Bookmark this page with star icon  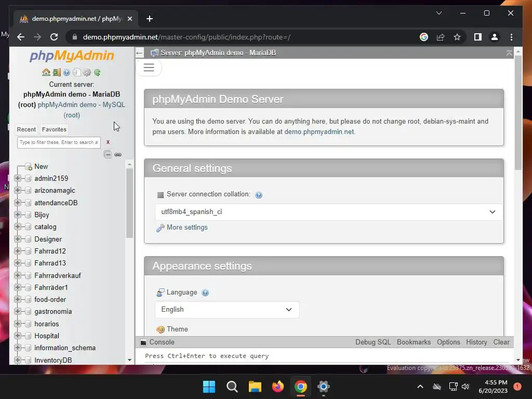(x=457, y=37)
